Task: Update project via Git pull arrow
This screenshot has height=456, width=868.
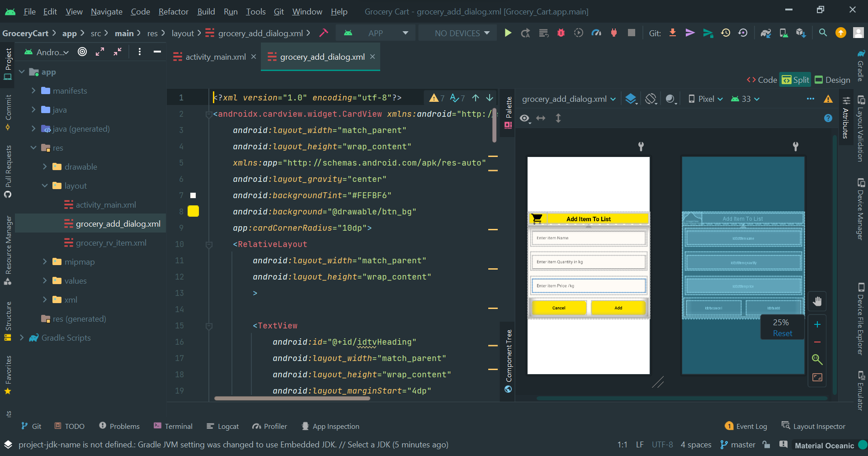Action: pyautogui.click(x=673, y=33)
